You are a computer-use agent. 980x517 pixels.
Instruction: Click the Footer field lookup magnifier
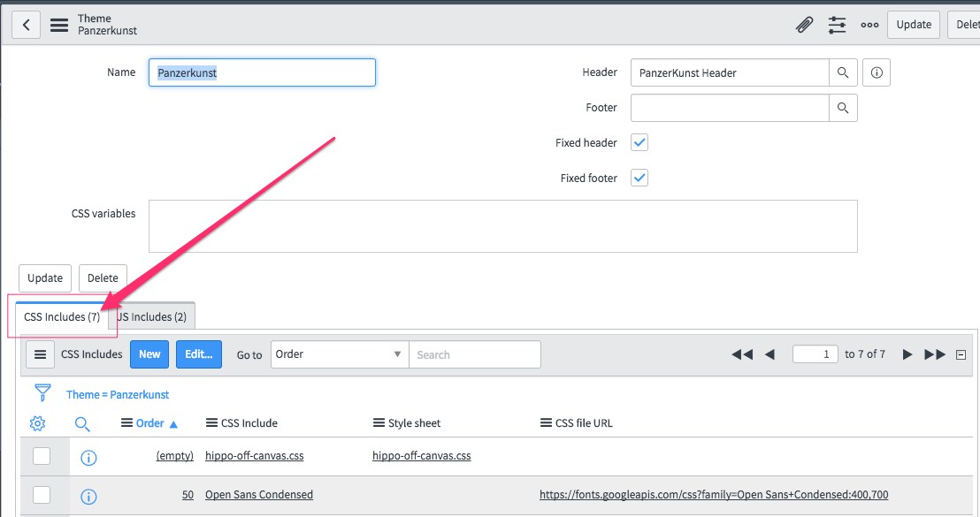(843, 108)
